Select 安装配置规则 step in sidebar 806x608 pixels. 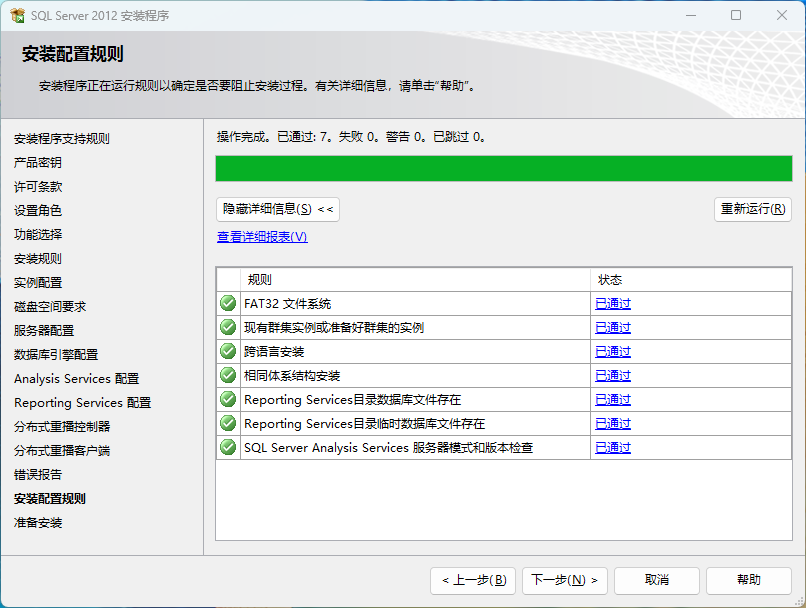(x=50, y=499)
